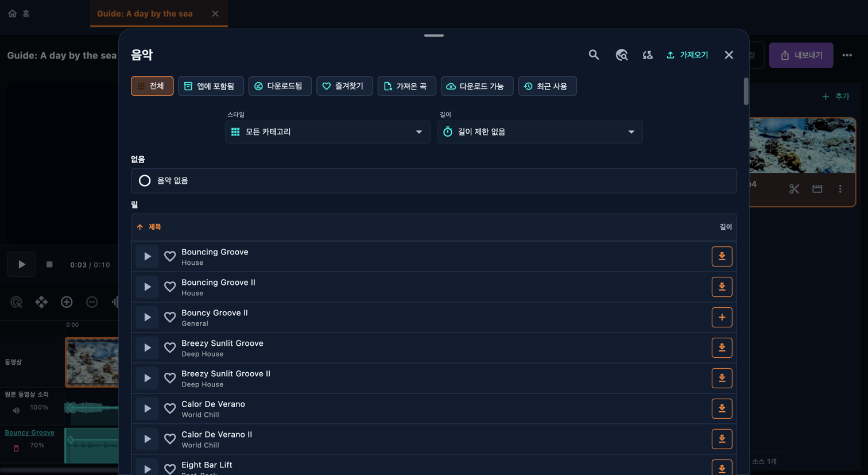Open music search with magnifier icon
The width and height of the screenshot is (868, 475).
point(594,55)
